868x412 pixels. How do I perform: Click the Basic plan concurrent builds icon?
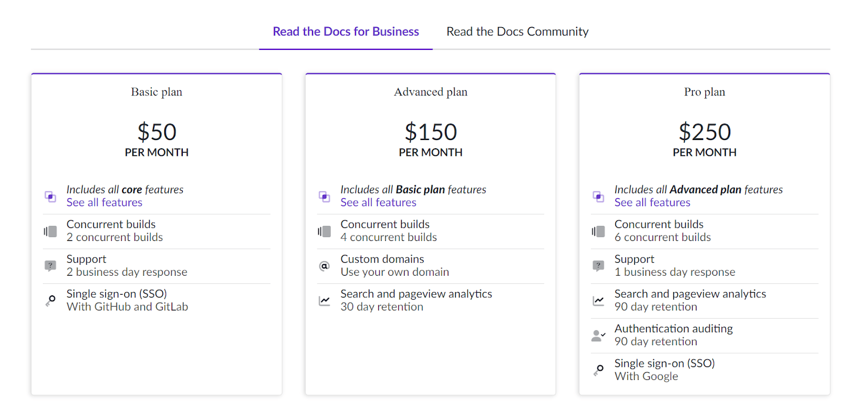coord(50,231)
